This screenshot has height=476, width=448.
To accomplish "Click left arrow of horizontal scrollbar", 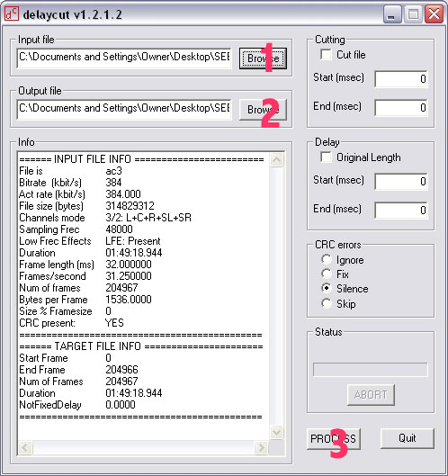I will click(x=25, y=447).
